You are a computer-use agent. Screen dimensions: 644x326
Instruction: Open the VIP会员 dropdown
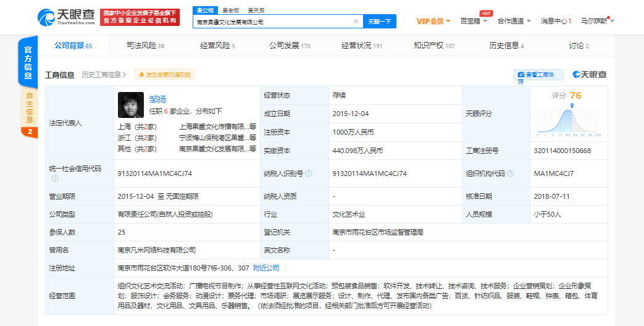433,21
